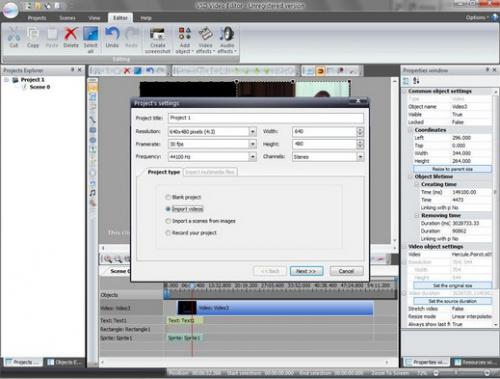
Task: Click the alphabetical sort icon in Properties window
Action: tap(416, 81)
